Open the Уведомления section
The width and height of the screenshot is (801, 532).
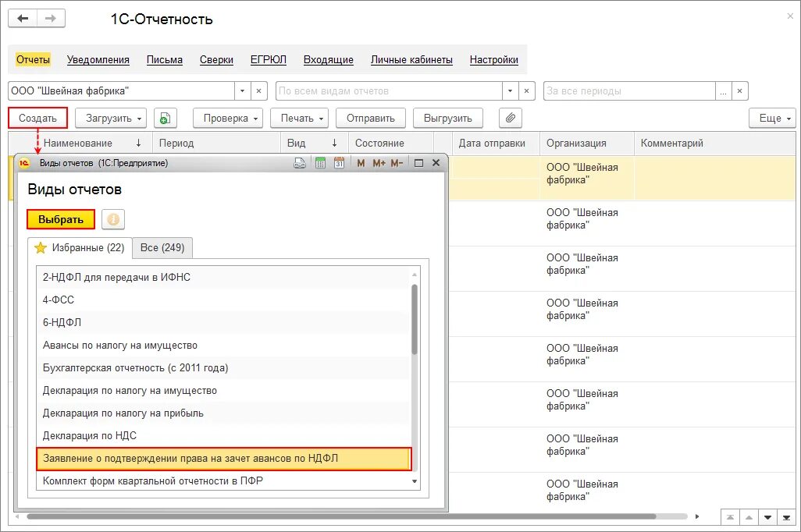pyautogui.click(x=98, y=60)
